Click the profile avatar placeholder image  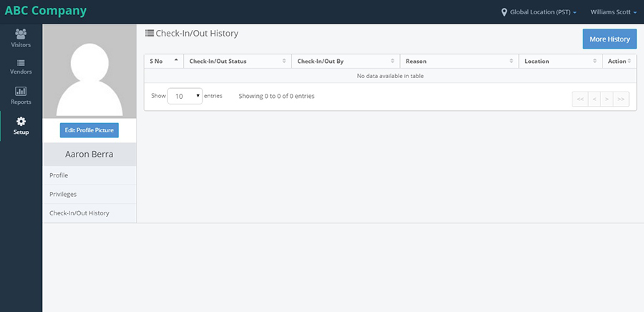(89, 72)
